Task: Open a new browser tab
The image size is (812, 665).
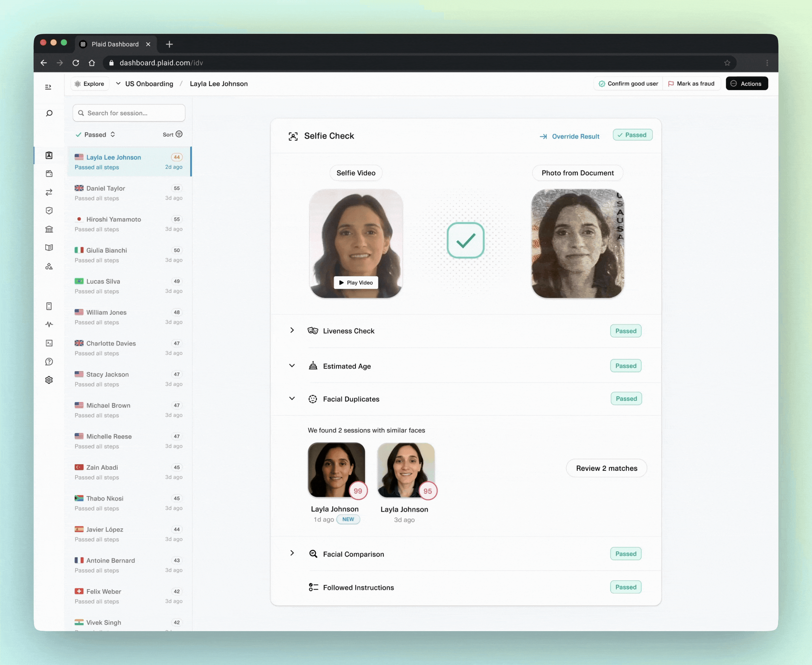Action: coord(169,44)
